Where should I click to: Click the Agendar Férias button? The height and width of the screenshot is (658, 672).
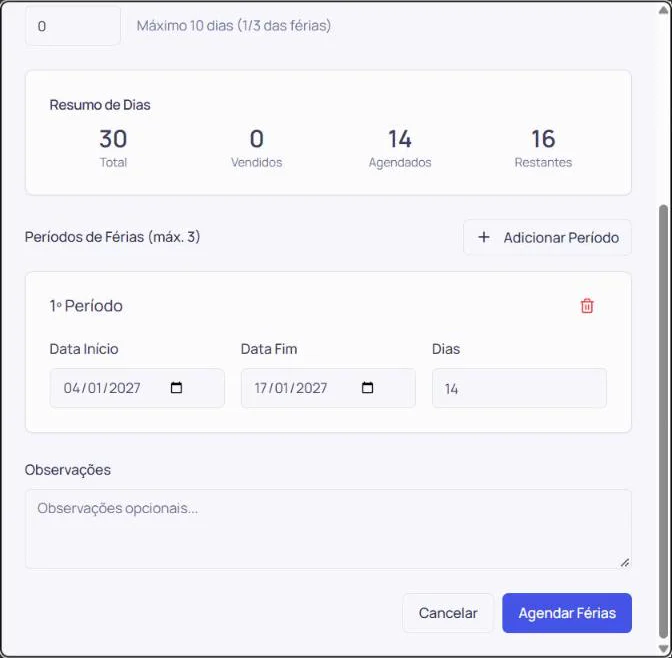click(567, 613)
